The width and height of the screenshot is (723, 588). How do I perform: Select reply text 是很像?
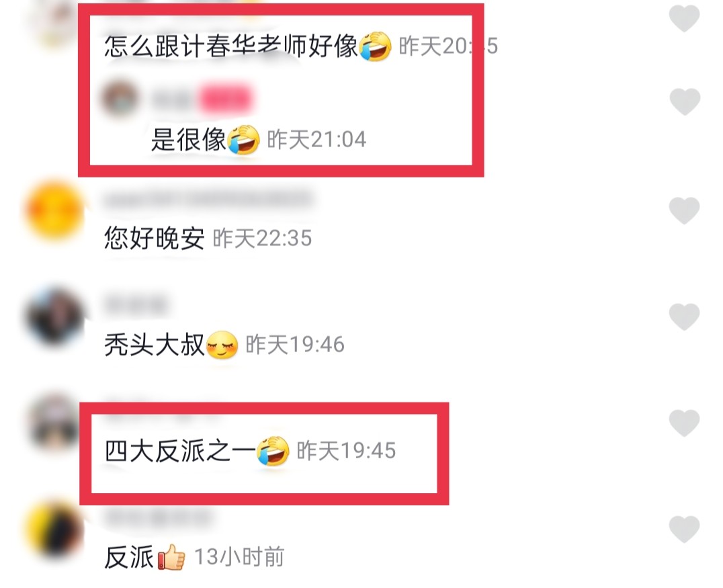(x=189, y=139)
